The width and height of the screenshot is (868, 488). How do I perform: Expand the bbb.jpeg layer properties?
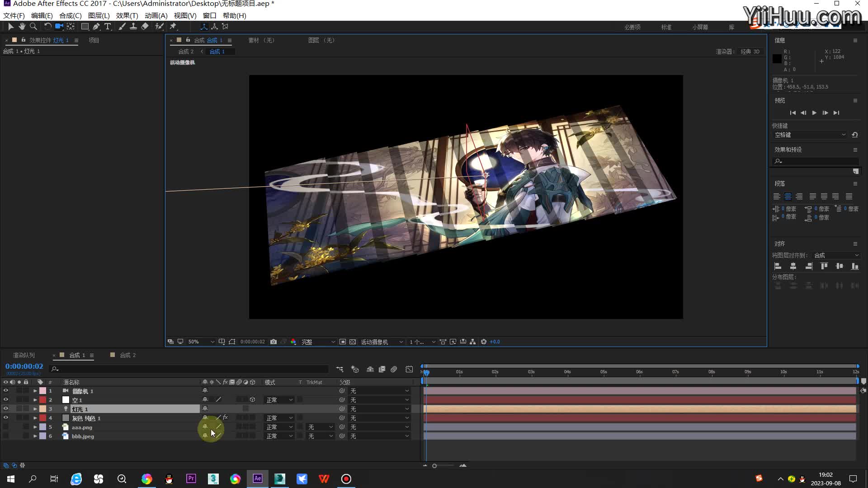35,436
